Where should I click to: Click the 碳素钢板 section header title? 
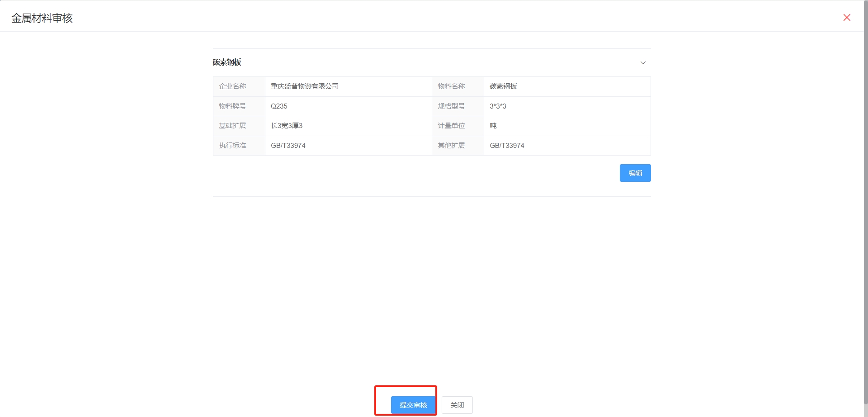(x=227, y=62)
